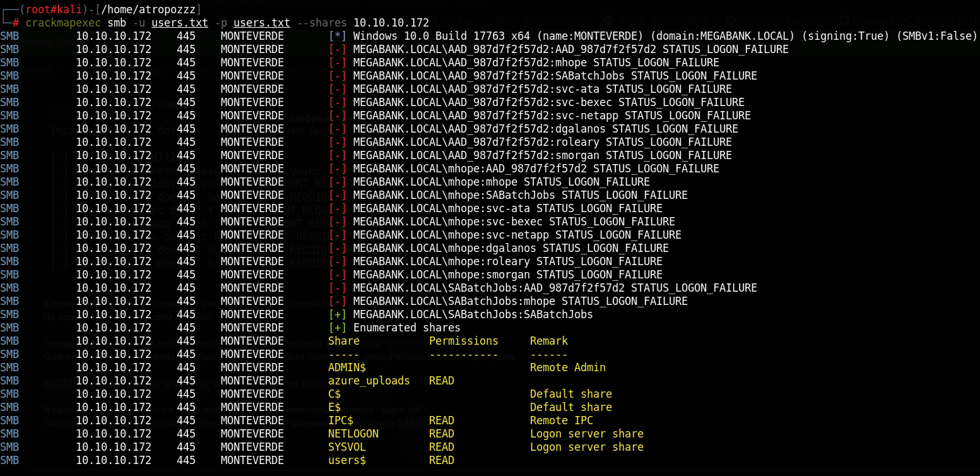
Task: Click the successful SABatchJobs:SABatchJobs login line
Action: [x=473, y=314]
